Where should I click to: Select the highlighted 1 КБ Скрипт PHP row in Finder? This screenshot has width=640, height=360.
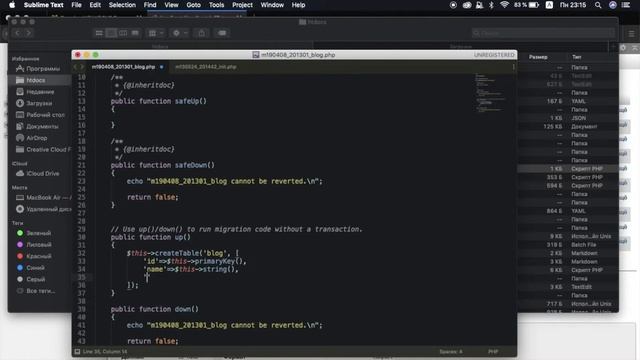click(567, 169)
